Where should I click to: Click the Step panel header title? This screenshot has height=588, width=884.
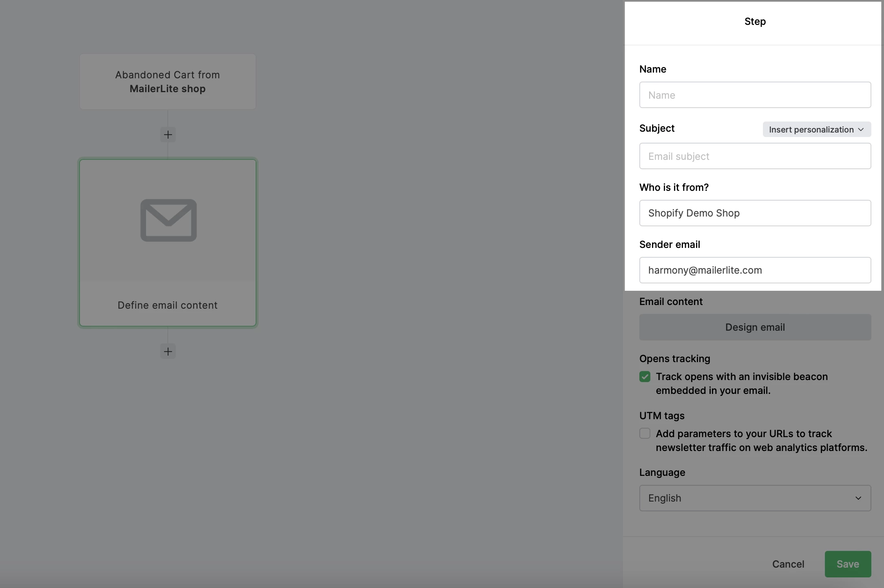755,22
